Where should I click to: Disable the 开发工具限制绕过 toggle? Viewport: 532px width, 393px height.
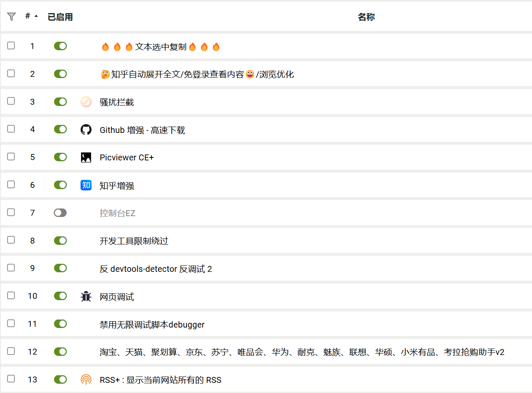pos(60,240)
